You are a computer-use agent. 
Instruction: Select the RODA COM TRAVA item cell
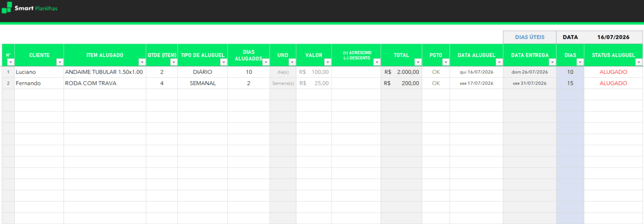[x=105, y=83]
